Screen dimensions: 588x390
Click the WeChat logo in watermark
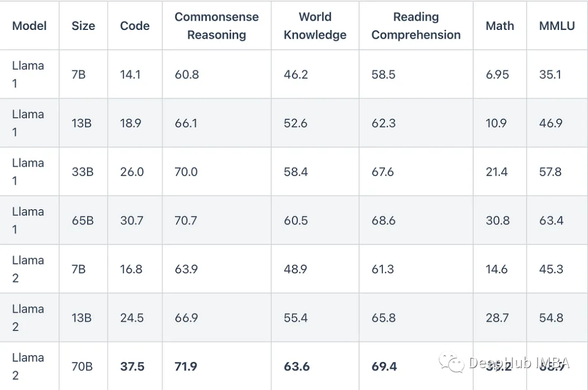pyautogui.click(x=451, y=362)
